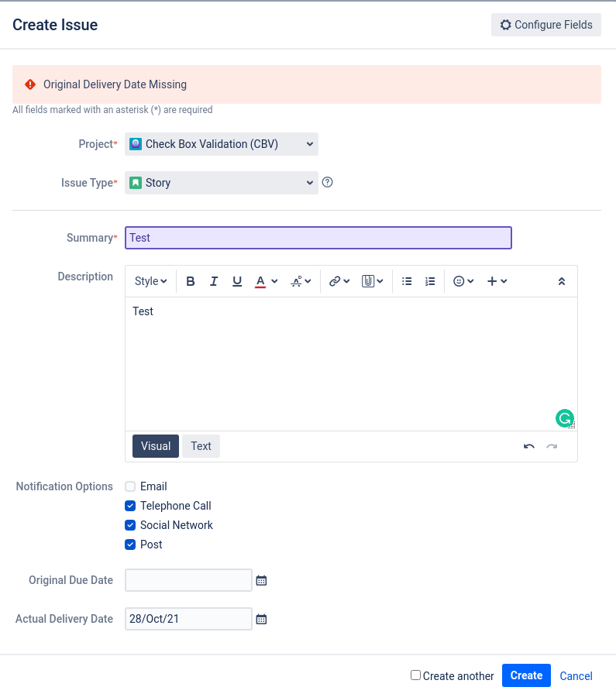Image resolution: width=616 pixels, height=694 pixels.
Task: Uncheck Telephone Call notification
Action: (x=130, y=506)
